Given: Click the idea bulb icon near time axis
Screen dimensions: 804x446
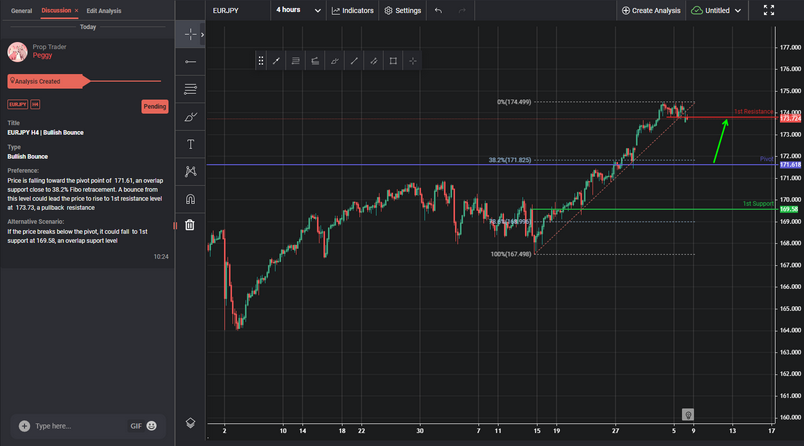Looking at the screenshot, I should [x=688, y=414].
